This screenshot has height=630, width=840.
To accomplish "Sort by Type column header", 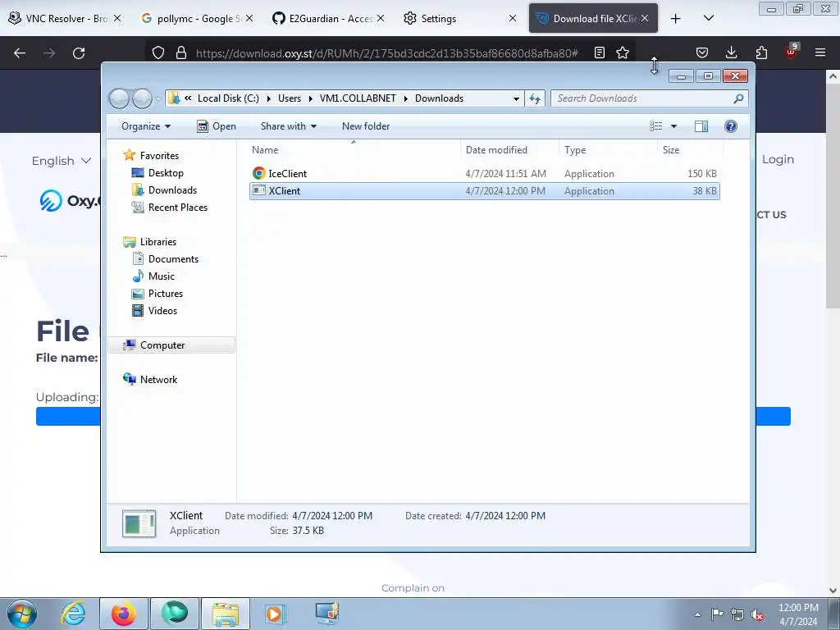I will 608,150.
